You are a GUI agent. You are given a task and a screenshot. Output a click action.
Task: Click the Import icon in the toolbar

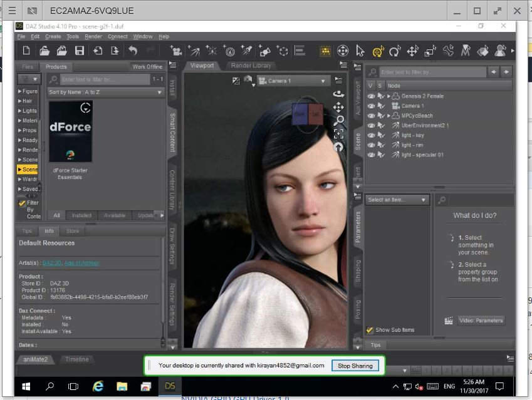pos(98,51)
